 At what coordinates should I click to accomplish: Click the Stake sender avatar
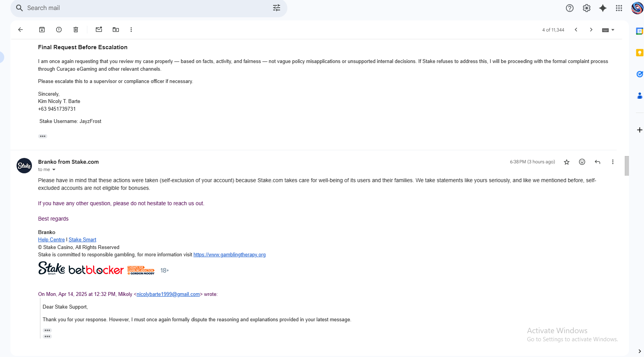[24, 166]
